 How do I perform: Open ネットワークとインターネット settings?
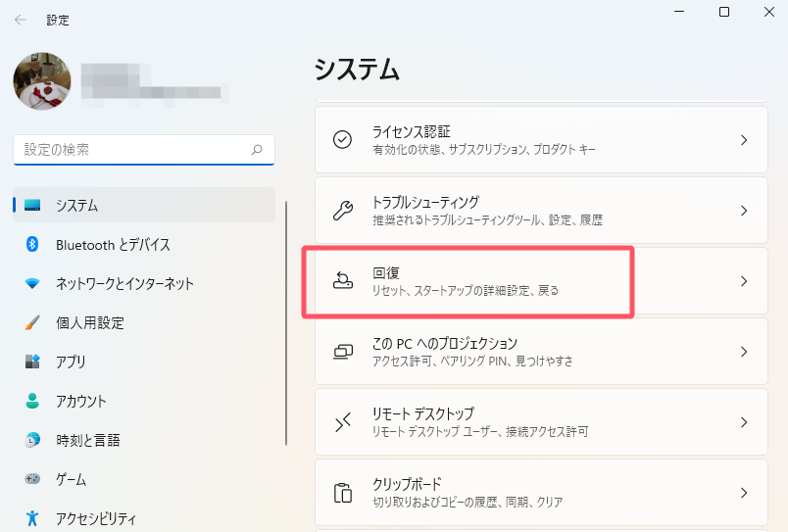(x=144, y=283)
